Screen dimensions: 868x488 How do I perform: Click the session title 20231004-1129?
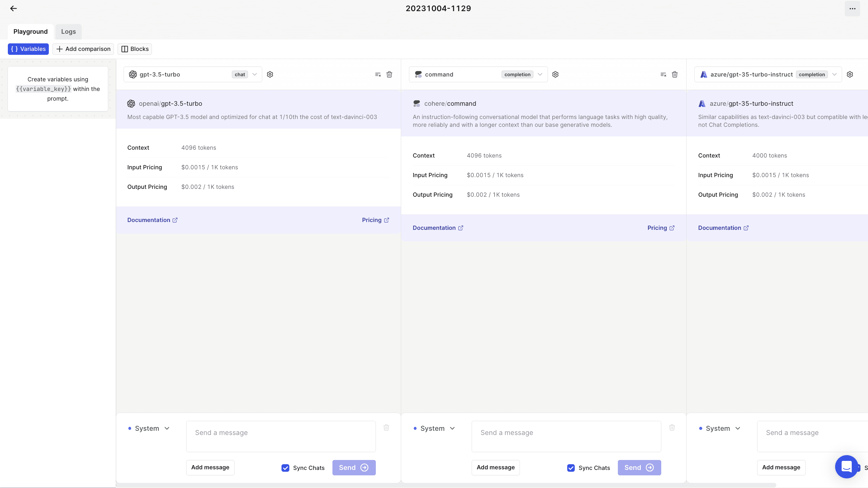tap(438, 8)
